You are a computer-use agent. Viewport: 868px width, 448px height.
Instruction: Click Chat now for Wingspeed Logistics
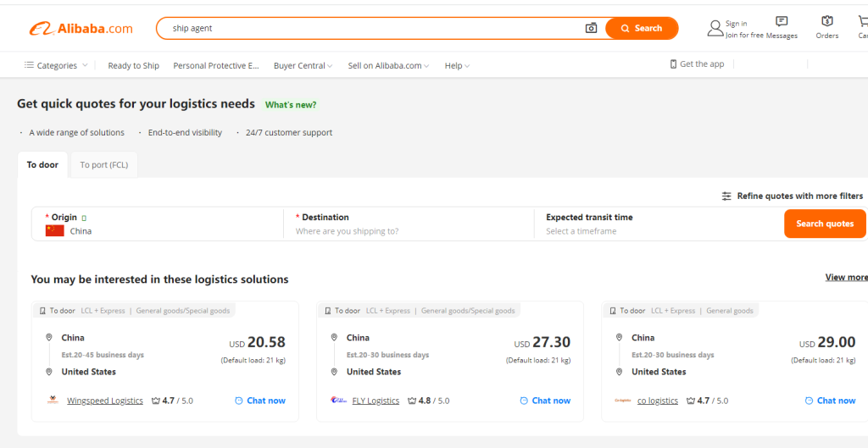pos(260,401)
